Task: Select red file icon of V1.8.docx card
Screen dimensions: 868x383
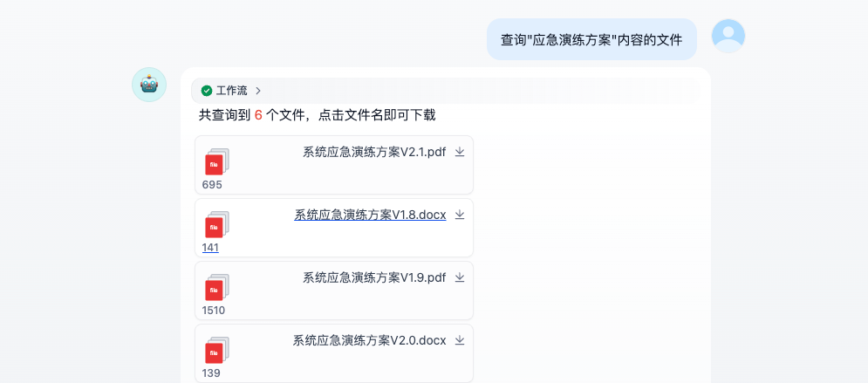Action: point(215,226)
